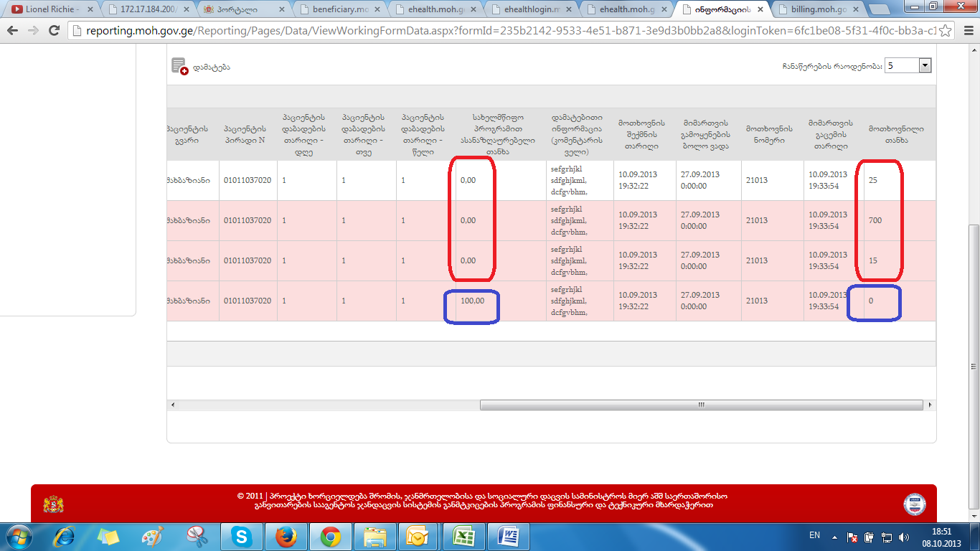Open the Chrome menu icon
This screenshot has height=551, width=980.
(966, 32)
